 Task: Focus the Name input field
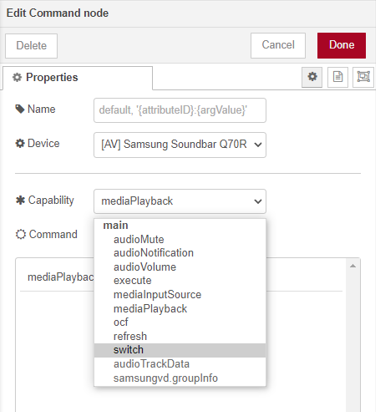180,110
